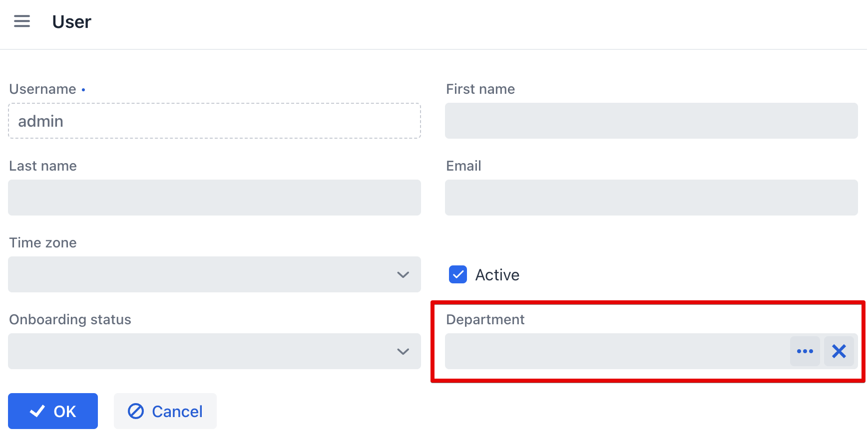
Task: Click the User page title
Action: click(x=71, y=22)
